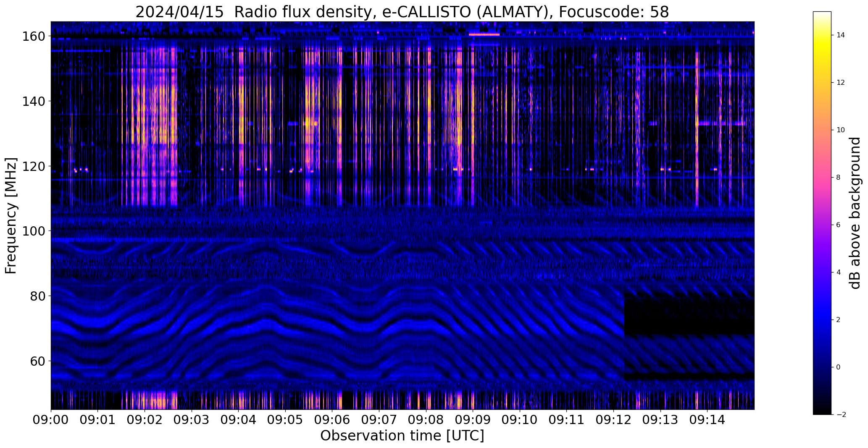Click the orange horizontal line at 160 MHz near 09:09
The image size is (868, 448).
coord(484,34)
